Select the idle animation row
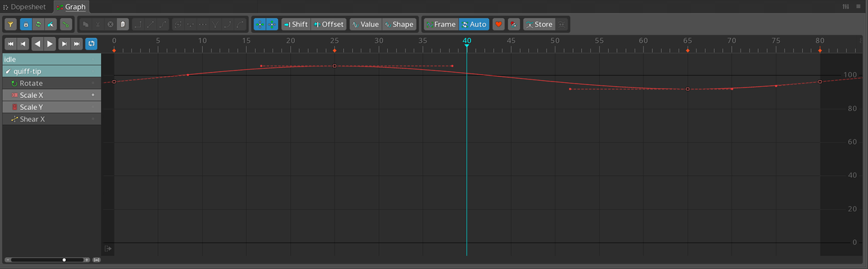 coord(52,59)
